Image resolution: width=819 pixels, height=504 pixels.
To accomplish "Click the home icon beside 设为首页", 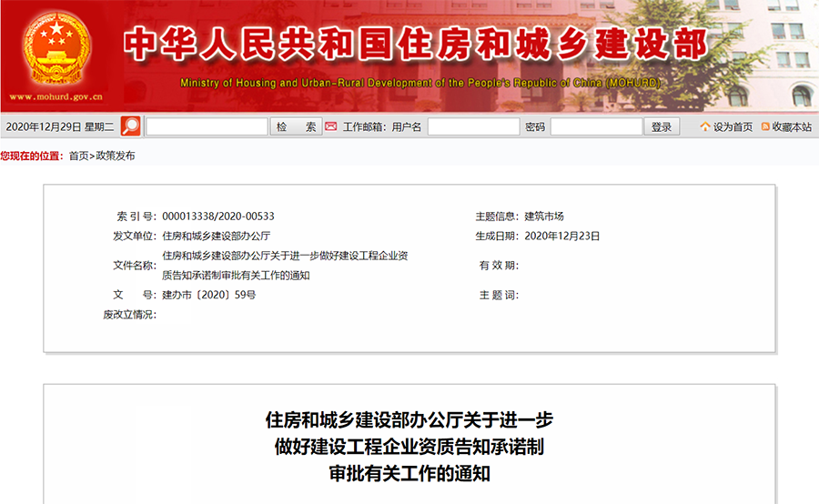I will (x=704, y=127).
